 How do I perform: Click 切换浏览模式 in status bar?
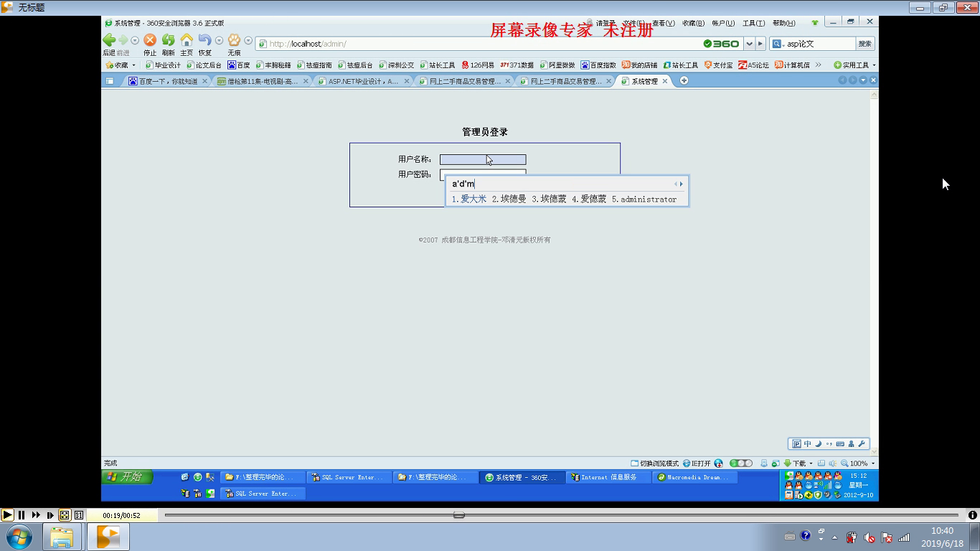point(654,463)
